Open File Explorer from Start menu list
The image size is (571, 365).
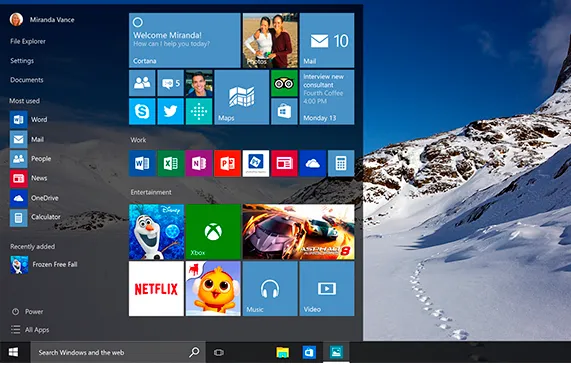coord(28,42)
